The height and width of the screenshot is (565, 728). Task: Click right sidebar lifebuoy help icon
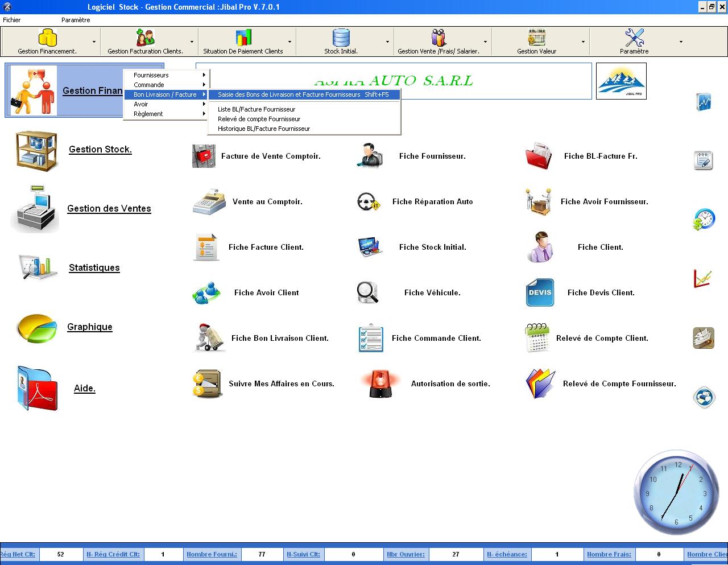click(x=704, y=397)
